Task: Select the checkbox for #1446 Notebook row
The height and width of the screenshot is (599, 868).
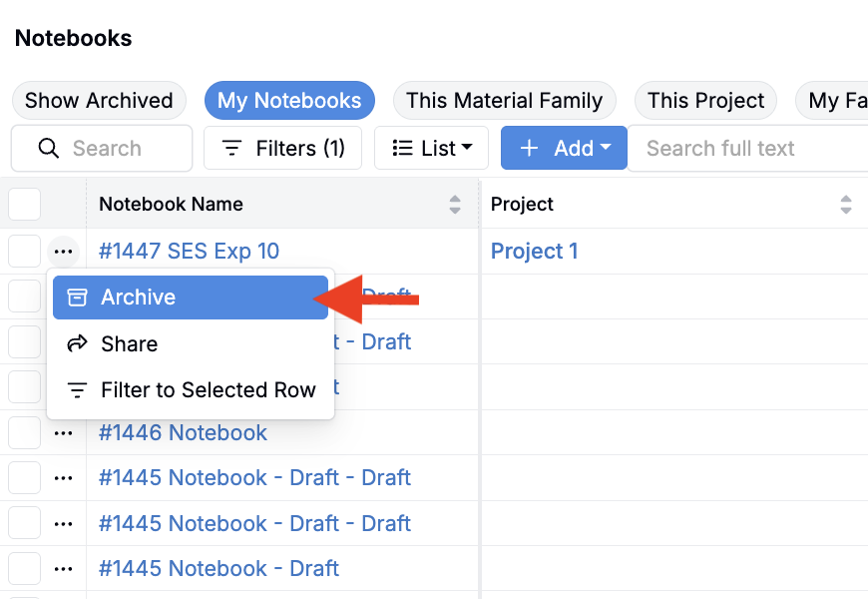Action: click(24, 433)
